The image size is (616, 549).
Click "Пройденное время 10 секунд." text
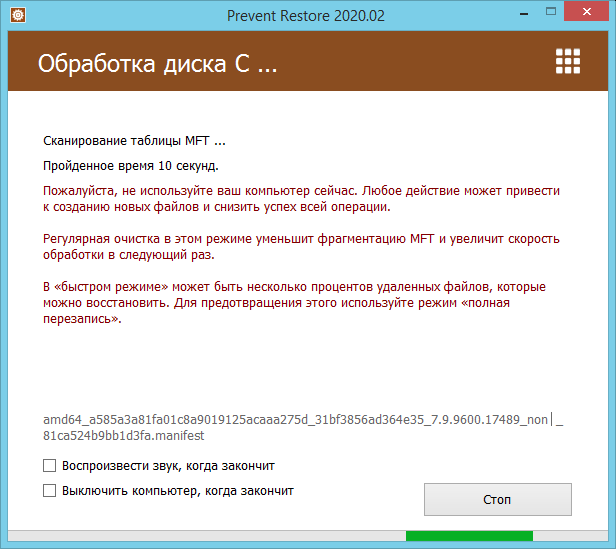click(x=131, y=166)
